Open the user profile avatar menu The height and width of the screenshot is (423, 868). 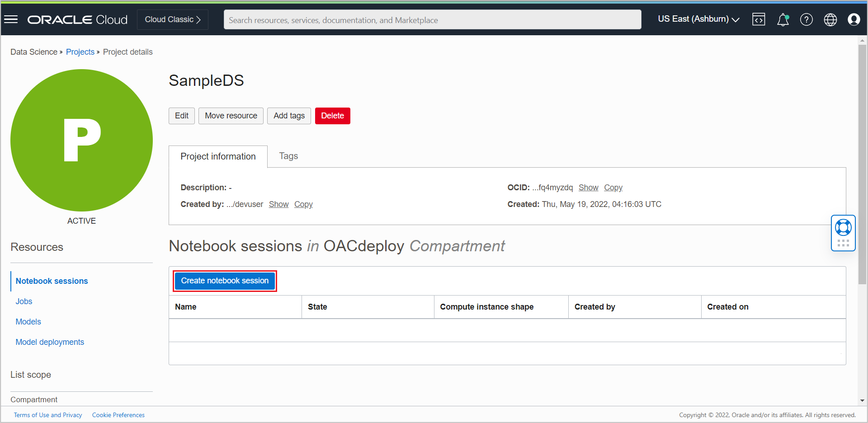point(854,19)
